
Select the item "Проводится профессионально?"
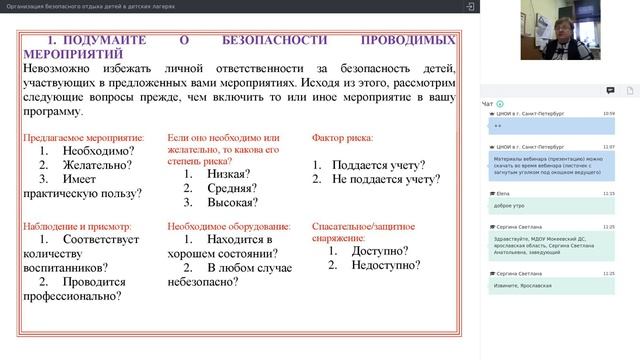(74, 289)
